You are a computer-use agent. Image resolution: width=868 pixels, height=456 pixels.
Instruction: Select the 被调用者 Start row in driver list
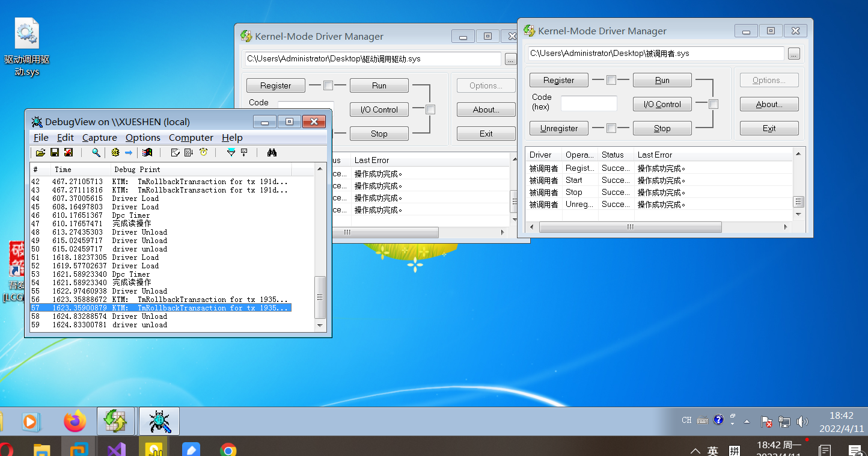coord(659,180)
